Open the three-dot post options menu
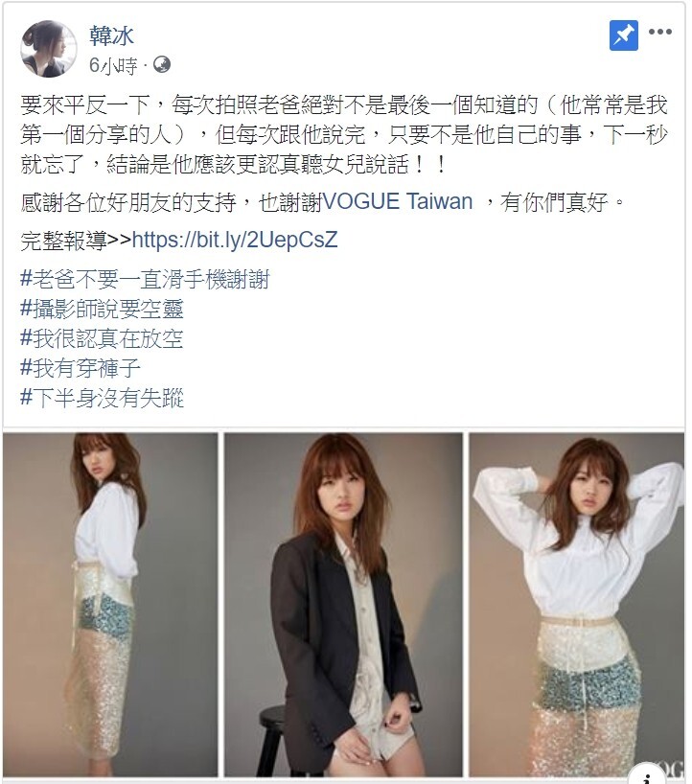Screen dimensions: 692x784 pyautogui.click(x=660, y=32)
